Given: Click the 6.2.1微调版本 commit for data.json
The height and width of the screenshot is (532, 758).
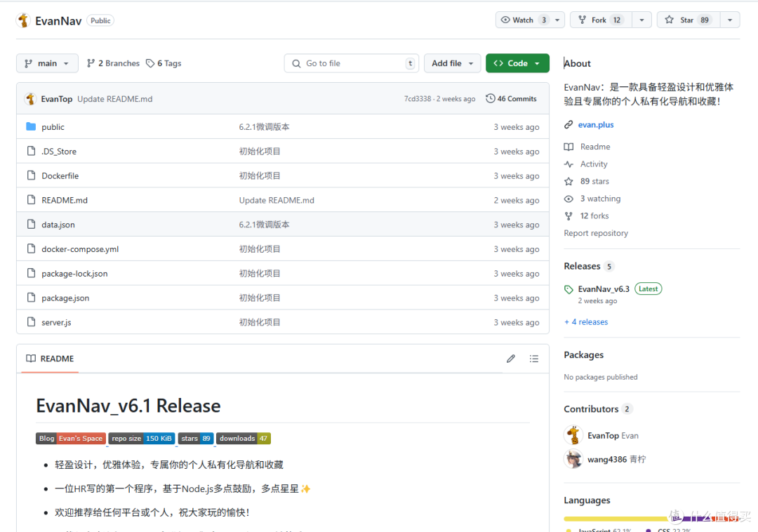Looking at the screenshot, I should (264, 224).
